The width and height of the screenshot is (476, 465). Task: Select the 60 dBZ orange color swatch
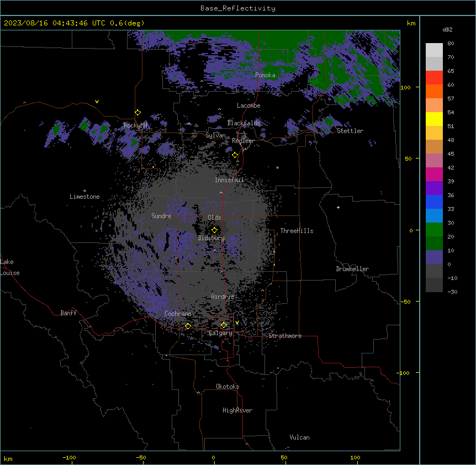(434, 91)
